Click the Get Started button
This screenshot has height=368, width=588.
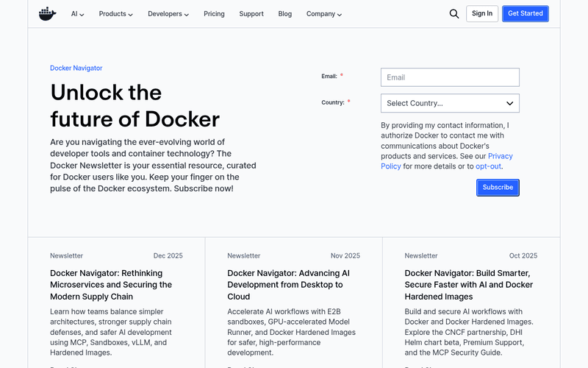click(x=525, y=13)
